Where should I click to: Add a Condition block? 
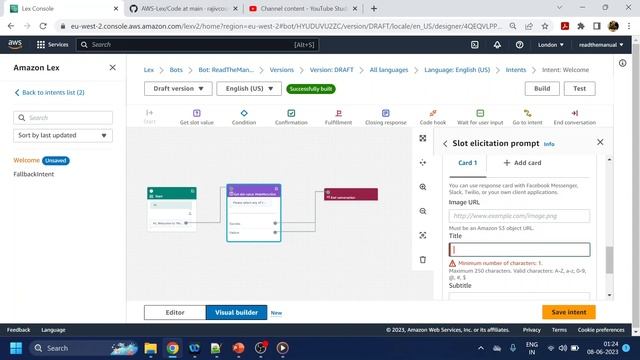(x=244, y=117)
